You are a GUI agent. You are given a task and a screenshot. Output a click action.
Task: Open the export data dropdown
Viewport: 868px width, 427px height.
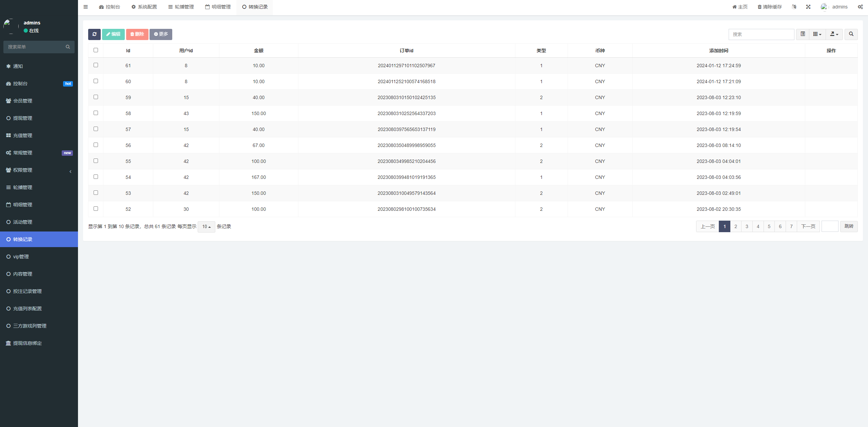tap(834, 34)
